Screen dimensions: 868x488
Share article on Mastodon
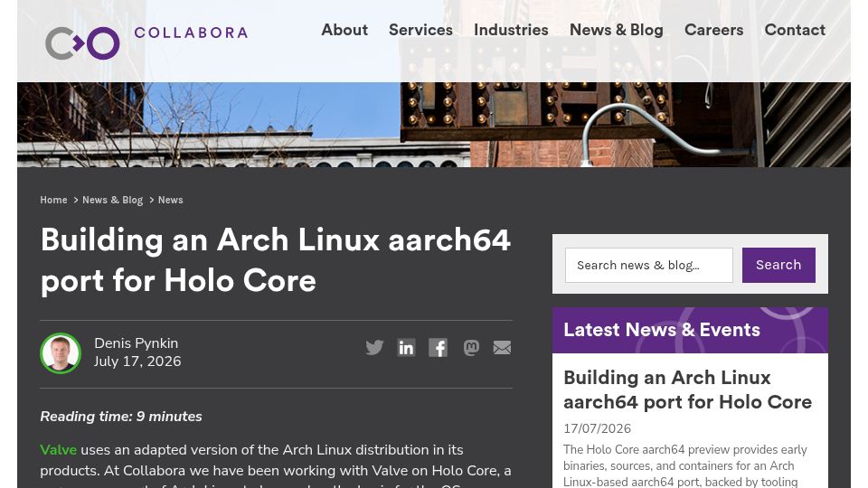point(471,347)
